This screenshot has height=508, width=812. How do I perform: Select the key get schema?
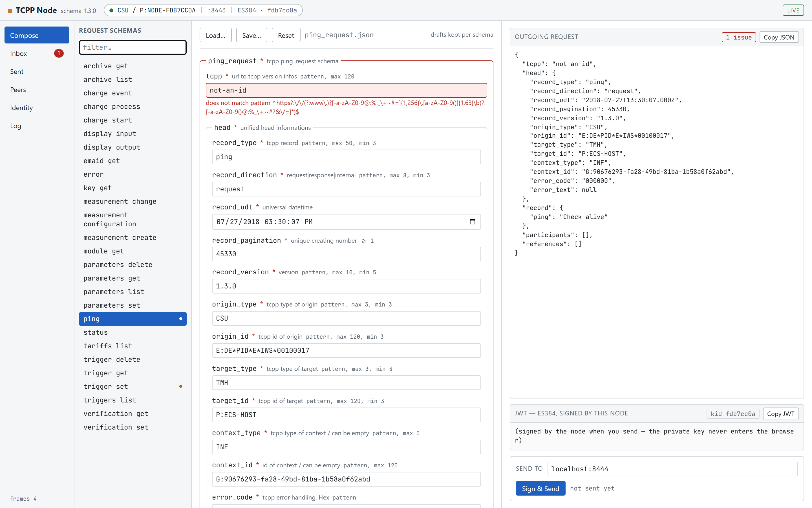[133, 188]
